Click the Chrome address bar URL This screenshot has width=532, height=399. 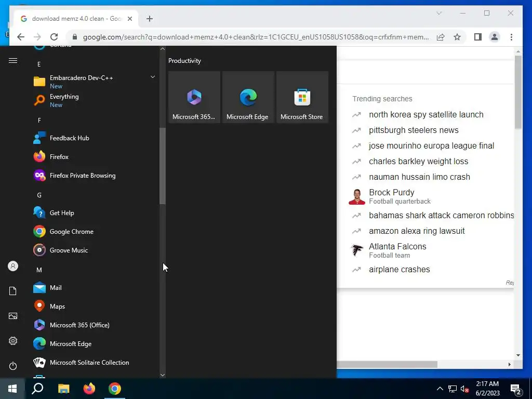256,37
